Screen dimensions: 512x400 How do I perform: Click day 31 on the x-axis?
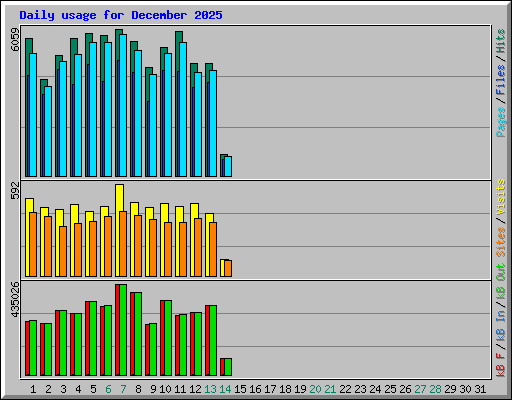click(x=480, y=389)
